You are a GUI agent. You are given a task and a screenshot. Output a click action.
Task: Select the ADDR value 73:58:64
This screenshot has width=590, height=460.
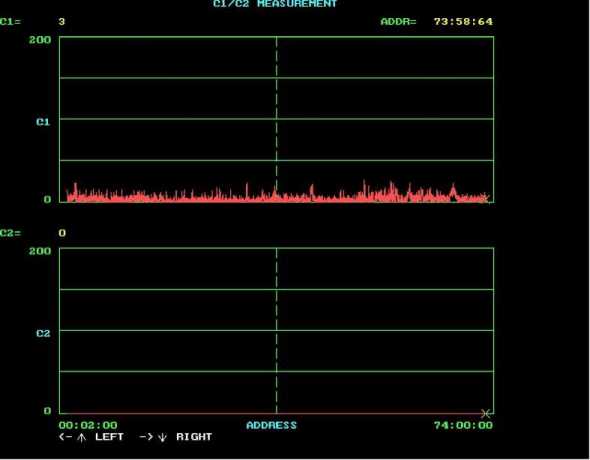tap(463, 21)
